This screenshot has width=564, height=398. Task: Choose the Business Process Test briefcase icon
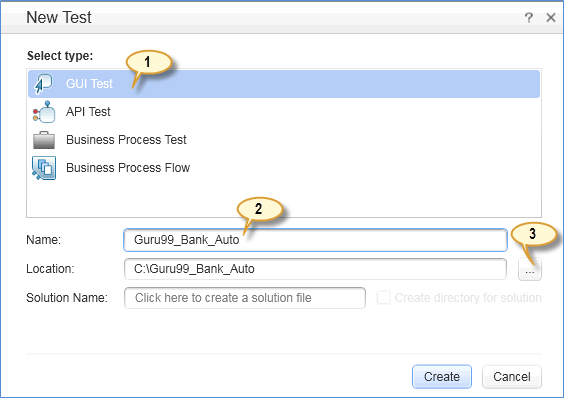click(x=44, y=140)
